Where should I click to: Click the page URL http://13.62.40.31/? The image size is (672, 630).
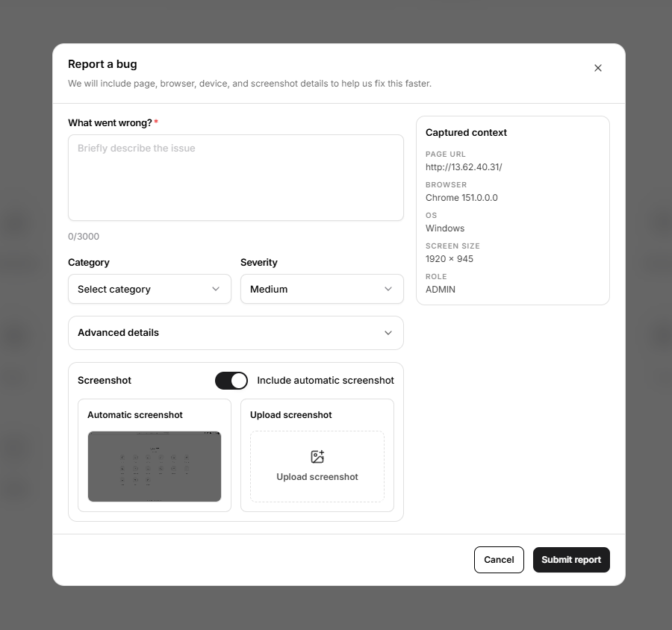(464, 167)
